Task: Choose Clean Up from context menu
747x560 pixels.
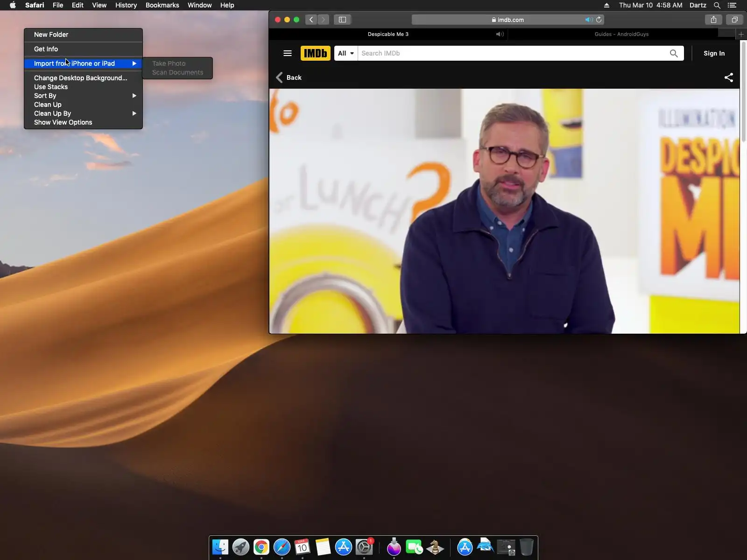Action: (x=84, y=105)
